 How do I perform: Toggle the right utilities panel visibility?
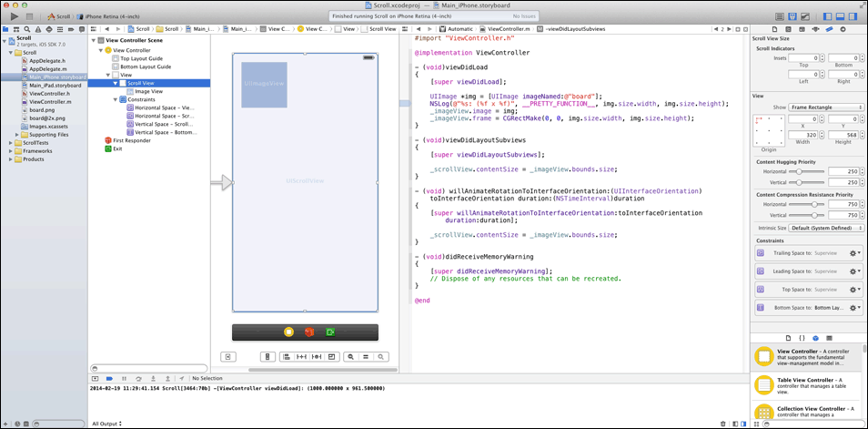(x=854, y=16)
